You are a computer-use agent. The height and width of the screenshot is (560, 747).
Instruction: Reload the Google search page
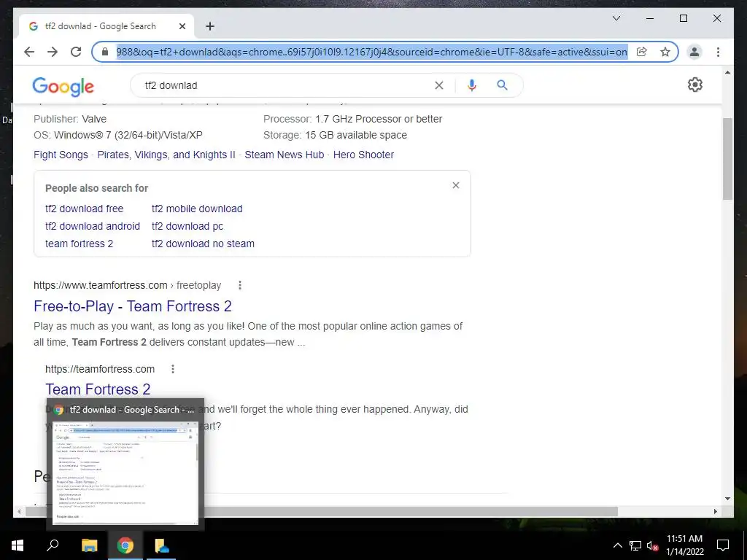click(76, 52)
